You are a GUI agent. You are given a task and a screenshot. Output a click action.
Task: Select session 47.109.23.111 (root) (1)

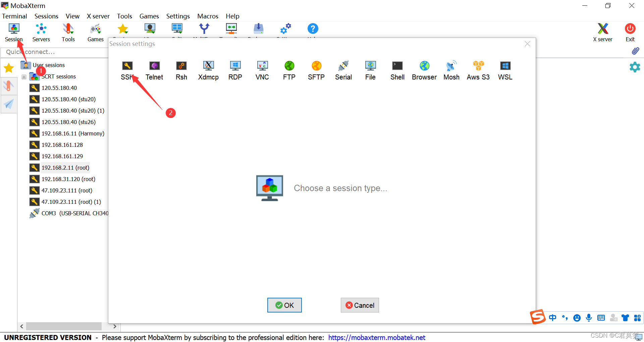pyautogui.click(x=65, y=202)
